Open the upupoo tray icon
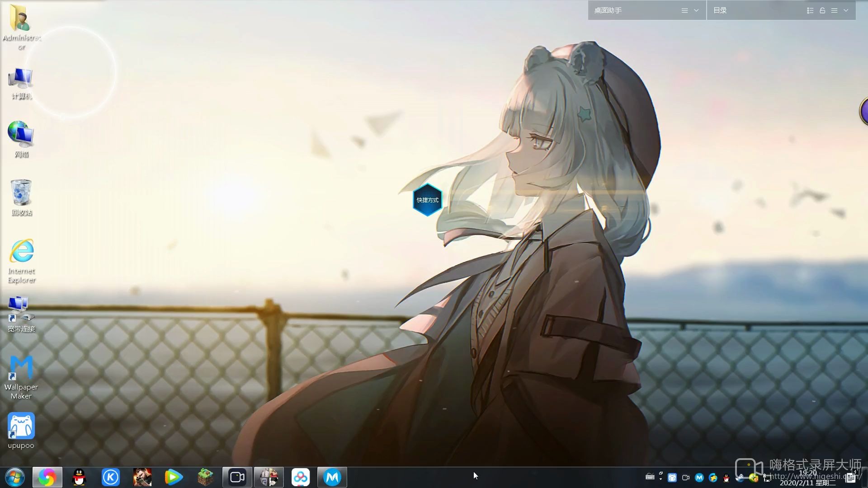This screenshot has height=488, width=868. (672, 478)
